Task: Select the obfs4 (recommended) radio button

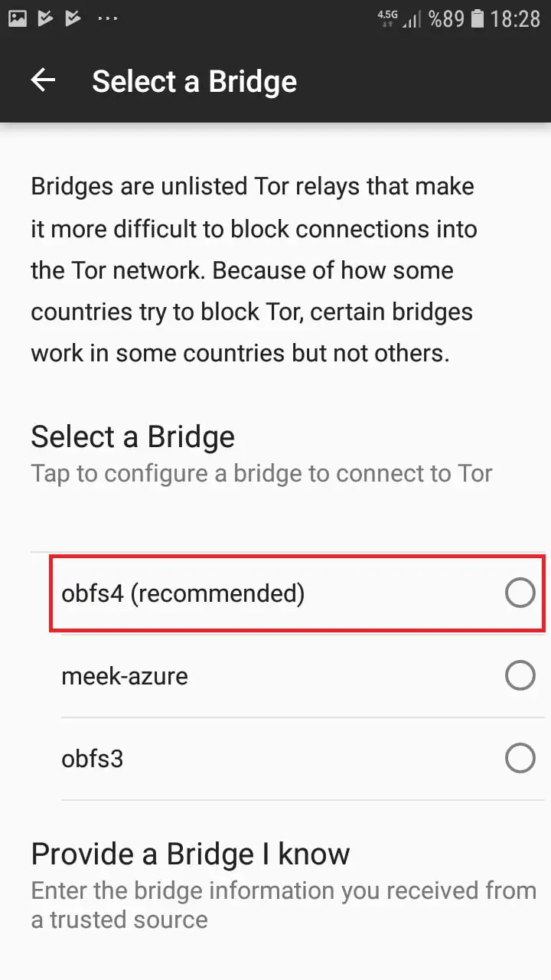Action: point(520,593)
